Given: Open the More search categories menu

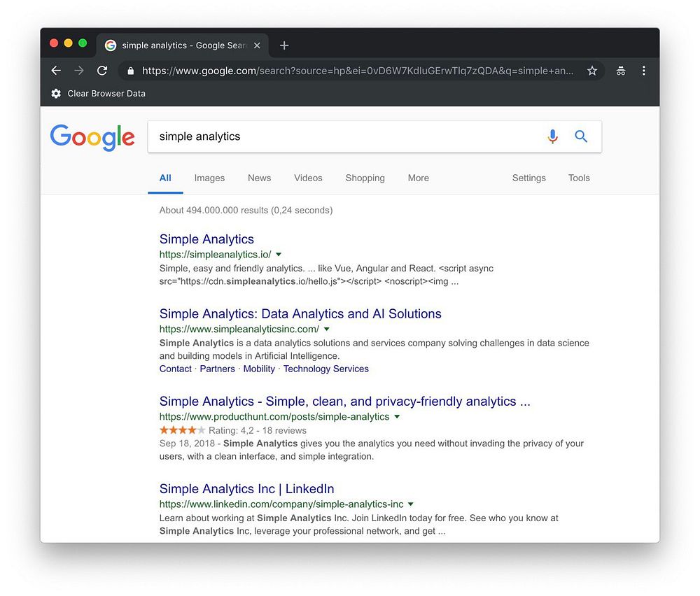Looking at the screenshot, I should coord(419,178).
